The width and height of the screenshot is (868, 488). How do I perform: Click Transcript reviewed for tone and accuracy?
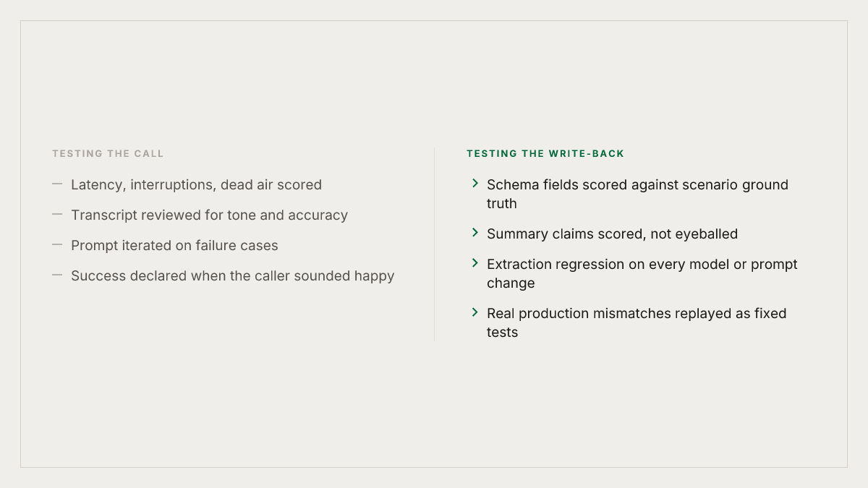point(209,215)
